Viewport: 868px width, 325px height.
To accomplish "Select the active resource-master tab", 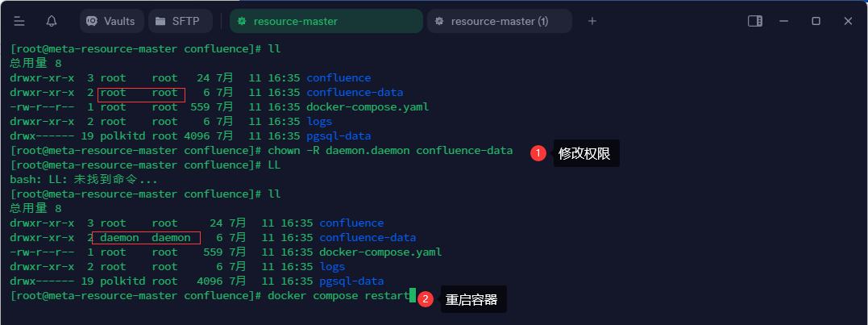I will click(x=326, y=21).
